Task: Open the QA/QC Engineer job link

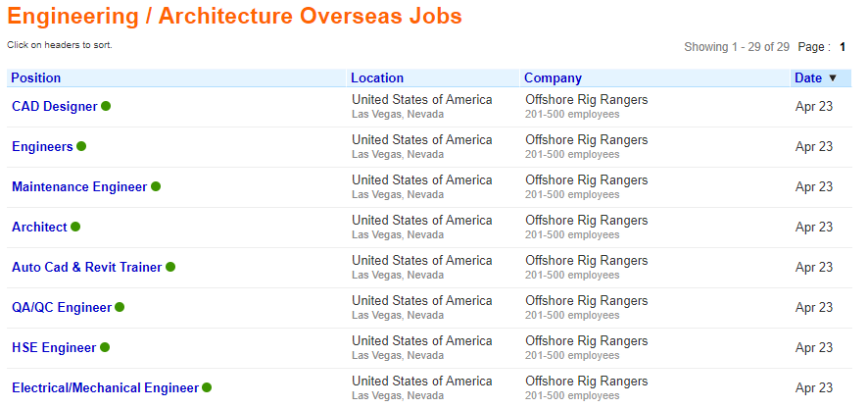Action: coord(62,308)
